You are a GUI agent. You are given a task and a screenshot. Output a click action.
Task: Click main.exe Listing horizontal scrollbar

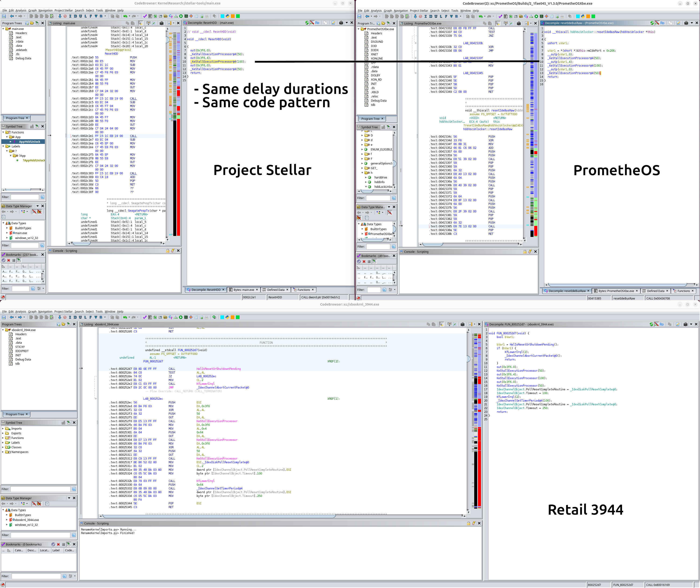pyautogui.click(x=116, y=243)
